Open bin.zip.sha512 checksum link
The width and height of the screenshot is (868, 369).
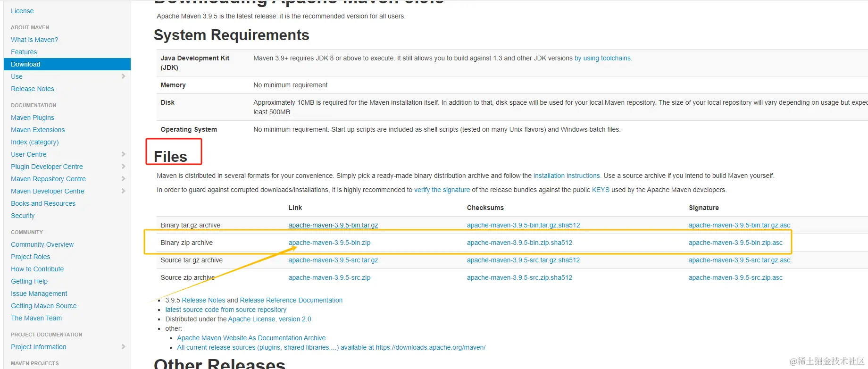[x=519, y=243]
